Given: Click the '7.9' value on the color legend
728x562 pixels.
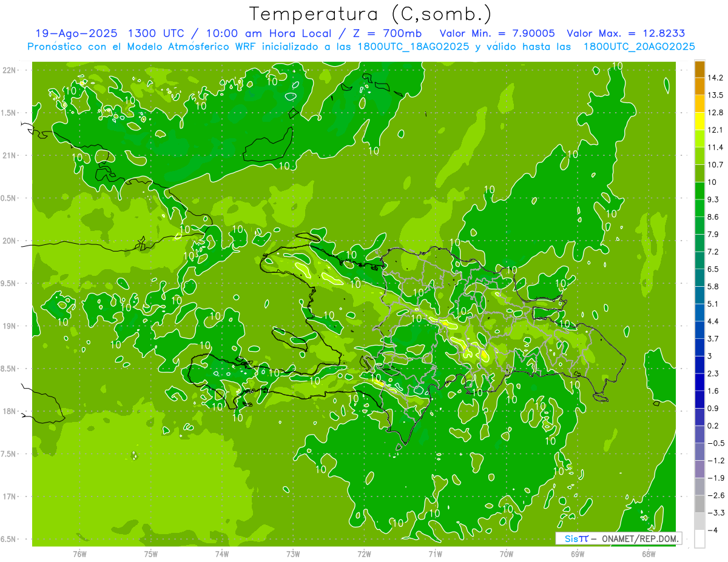Looking at the screenshot, I should coord(713,235).
